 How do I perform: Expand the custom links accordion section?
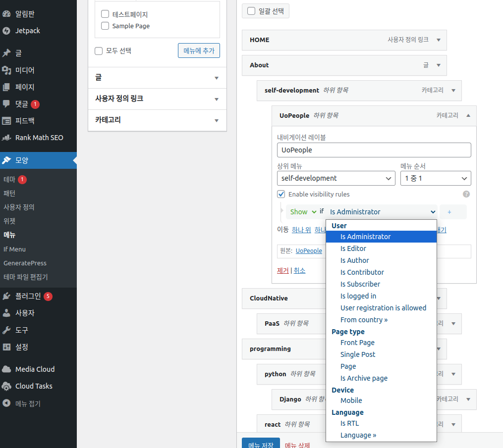click(157, 99)
